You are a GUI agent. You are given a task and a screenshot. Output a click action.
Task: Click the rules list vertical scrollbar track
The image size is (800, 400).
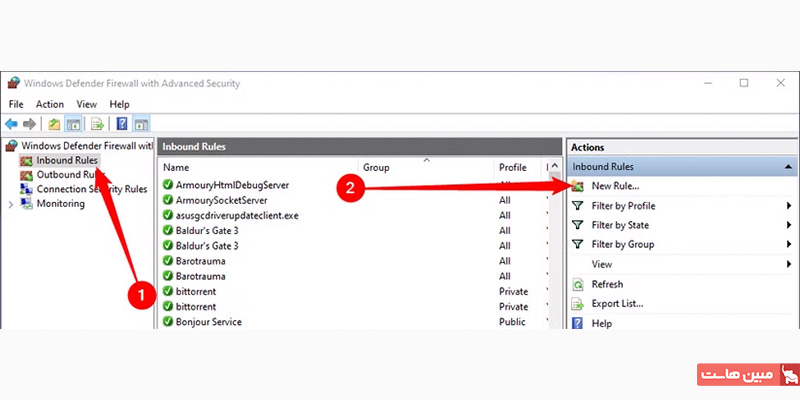point(556,250)
